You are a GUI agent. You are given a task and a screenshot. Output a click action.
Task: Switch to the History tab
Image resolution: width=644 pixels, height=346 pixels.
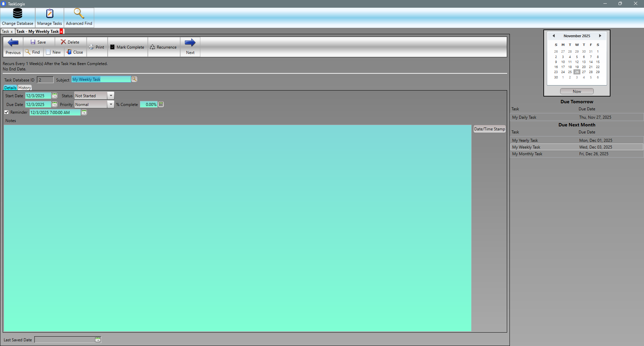[x=24, y=88]
